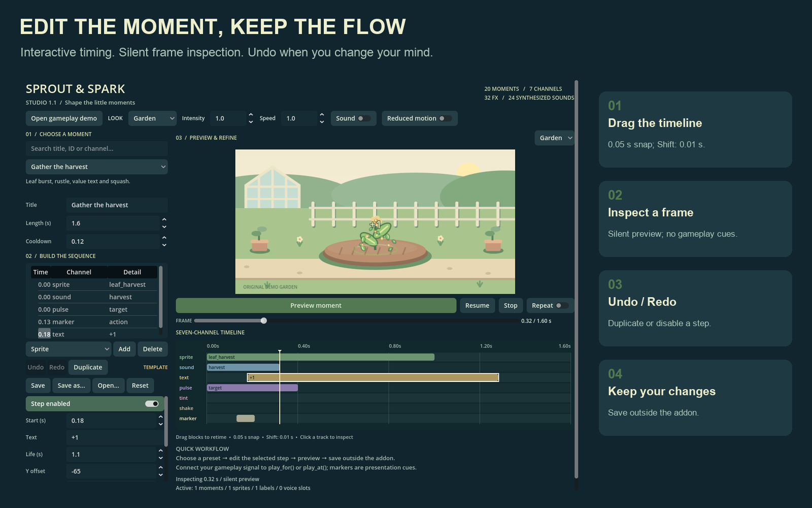Save the moment
This screenshot has width=812, height=508.
coord(38,386)
